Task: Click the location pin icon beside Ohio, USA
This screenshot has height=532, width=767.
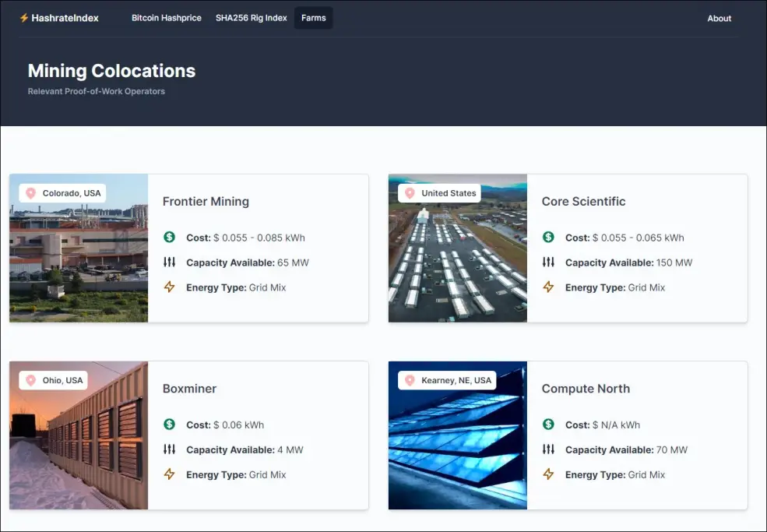Action: 31,380
